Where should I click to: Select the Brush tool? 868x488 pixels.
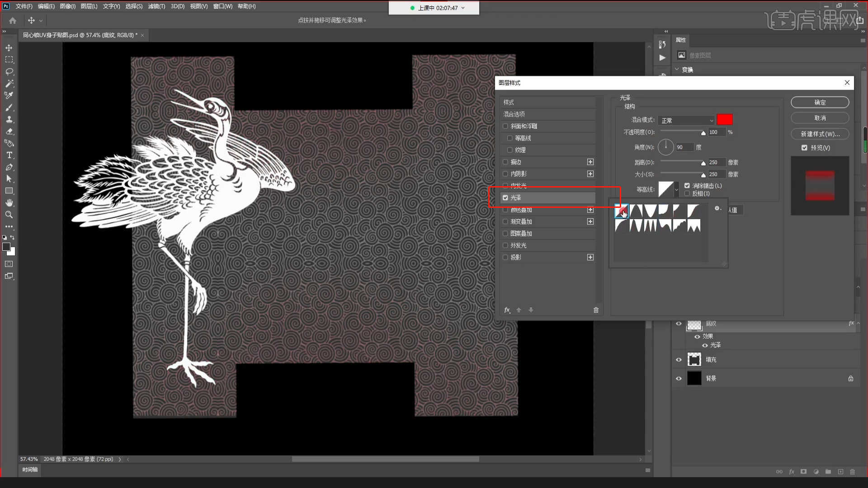tap(9, 108)
